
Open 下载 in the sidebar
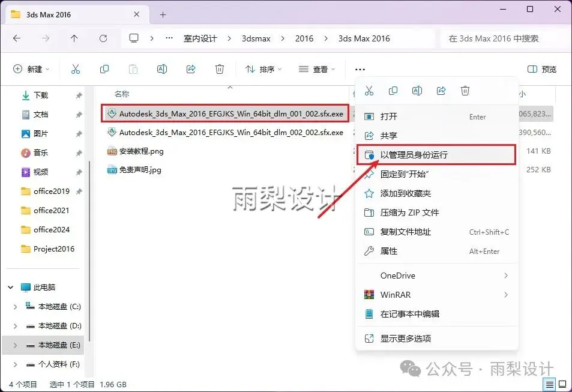pyautogui.click(x=41, y=95)
